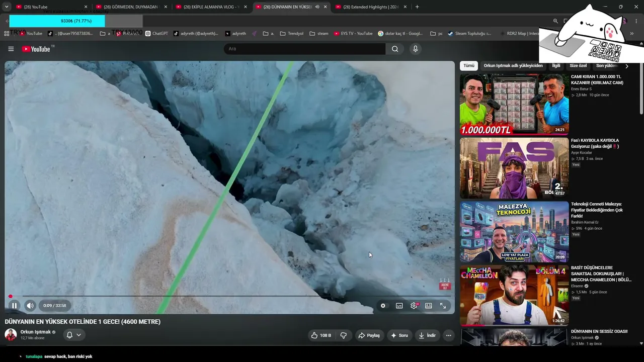Open title DÜNYANIN EN SESSİZ ODASI
The image size is (644, 362).
pyautogui.click(x=599, y=331)
